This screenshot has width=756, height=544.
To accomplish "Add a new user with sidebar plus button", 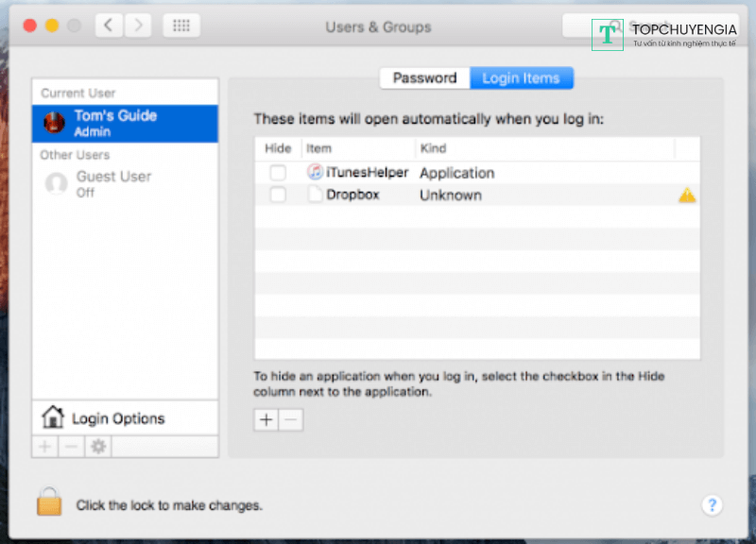I will tap(44, 447).
